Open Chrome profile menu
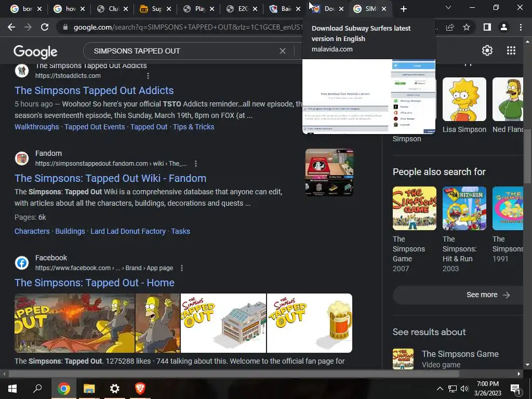 [x=504, y=27]
